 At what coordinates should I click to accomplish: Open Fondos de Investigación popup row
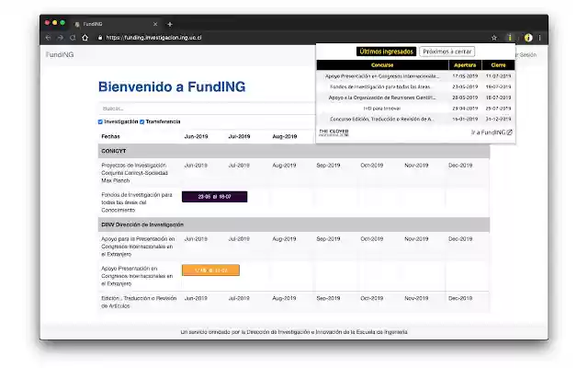[x=415, y=86]
